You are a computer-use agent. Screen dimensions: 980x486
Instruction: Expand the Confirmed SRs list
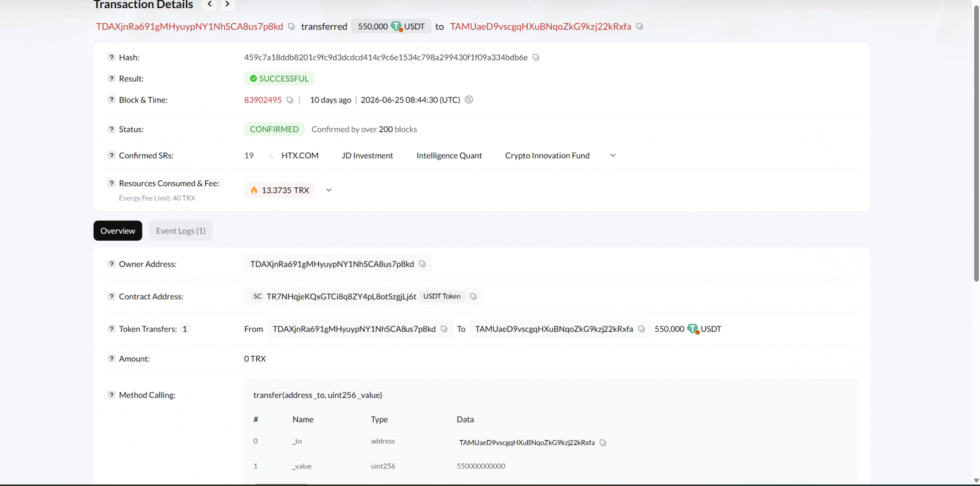[x=613, y=155]
